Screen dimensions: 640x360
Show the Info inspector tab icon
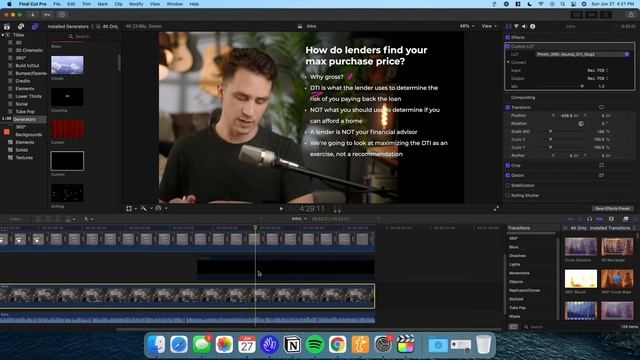pyautogui.click(x=533, y=26)
